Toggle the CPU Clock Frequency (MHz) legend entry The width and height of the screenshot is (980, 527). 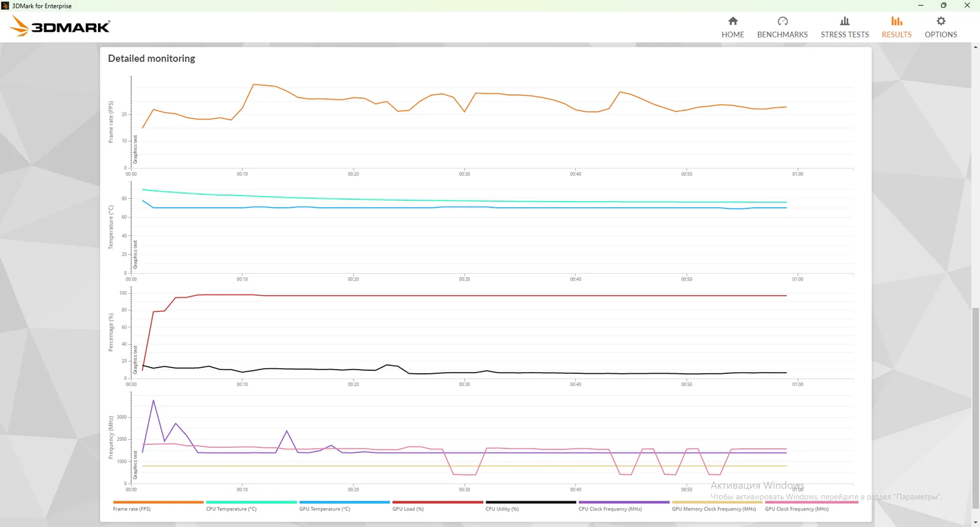pos(624,506)
